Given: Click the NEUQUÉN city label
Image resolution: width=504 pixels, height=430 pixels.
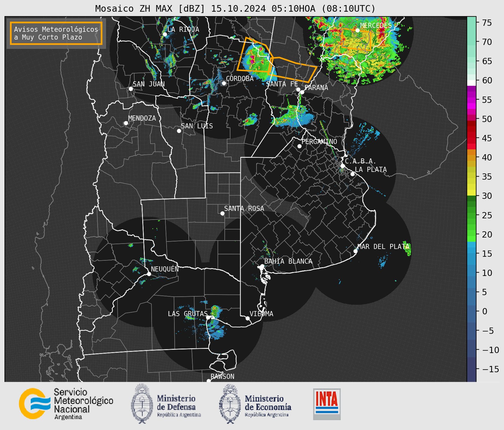Looking at the screenshot, I should click(x=165, y=269).
